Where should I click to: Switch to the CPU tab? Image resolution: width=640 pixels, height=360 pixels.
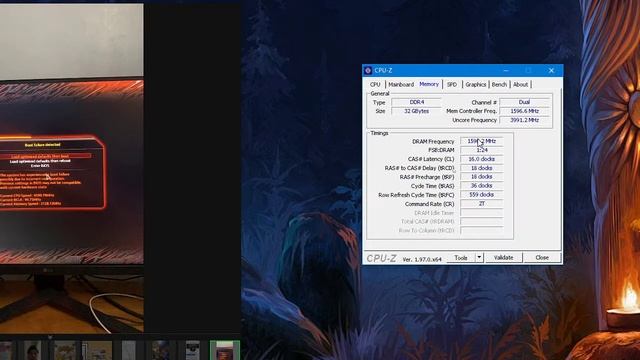click(375, 84)
